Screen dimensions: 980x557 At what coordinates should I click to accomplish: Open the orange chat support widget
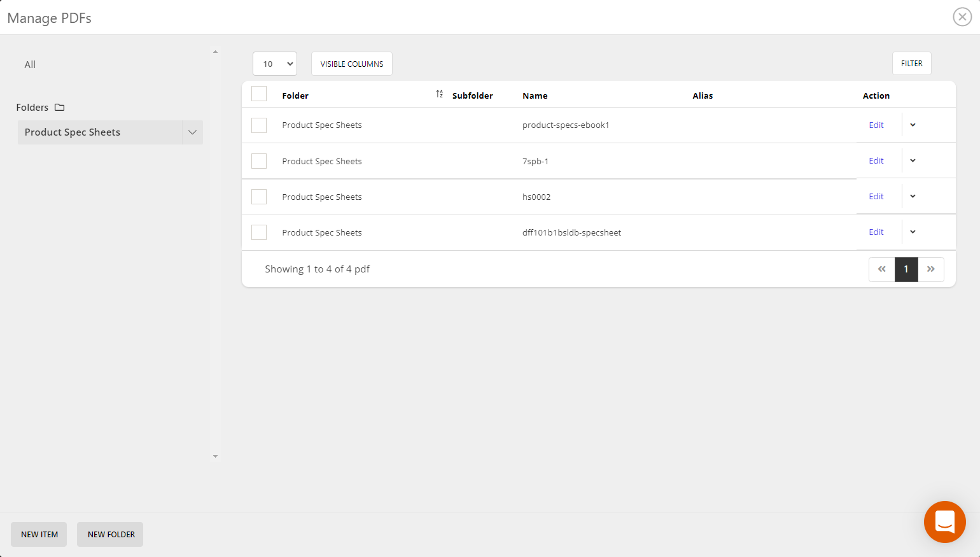click(944, 522)
